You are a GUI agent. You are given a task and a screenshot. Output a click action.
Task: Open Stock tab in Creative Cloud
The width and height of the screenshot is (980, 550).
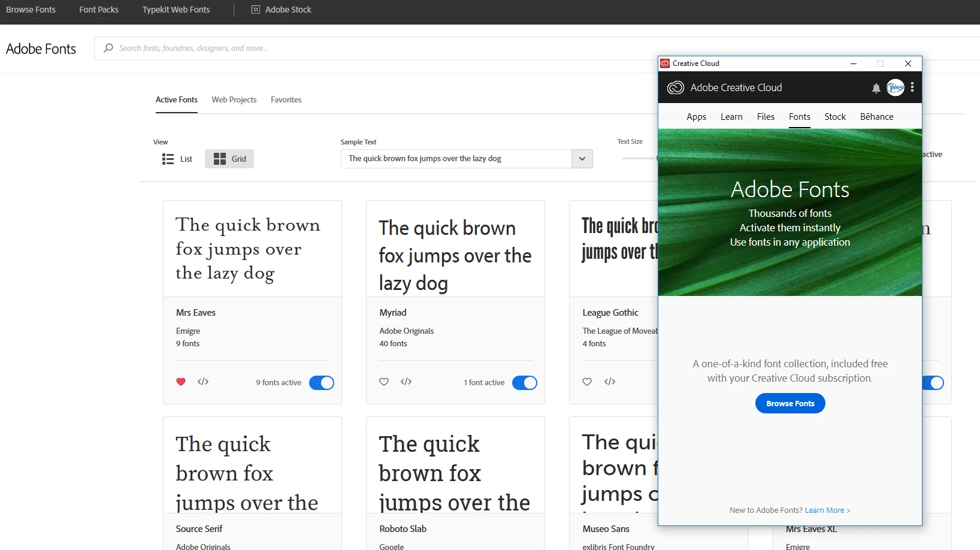click(x=835, y=117)
